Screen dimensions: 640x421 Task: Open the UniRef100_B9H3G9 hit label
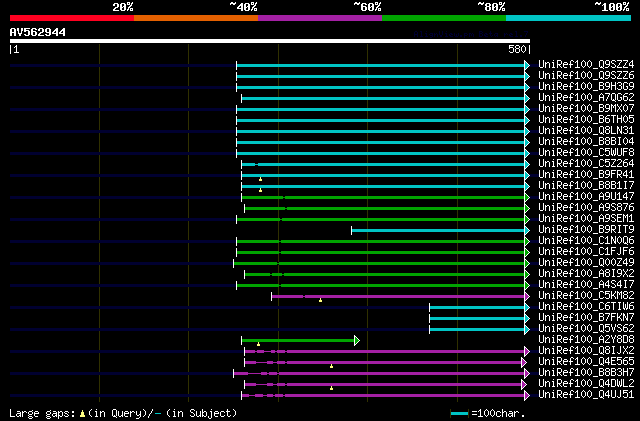586,87
